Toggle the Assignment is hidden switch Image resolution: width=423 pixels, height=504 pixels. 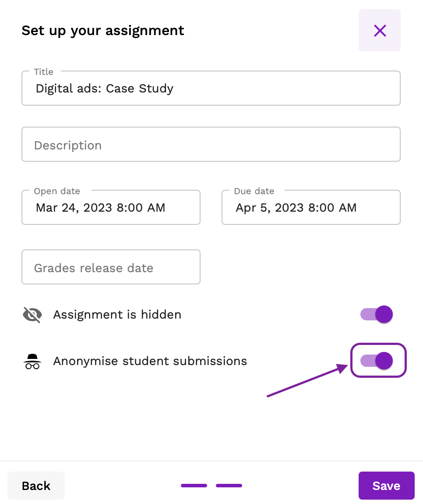pyautogui.click(x=377, y=314)
